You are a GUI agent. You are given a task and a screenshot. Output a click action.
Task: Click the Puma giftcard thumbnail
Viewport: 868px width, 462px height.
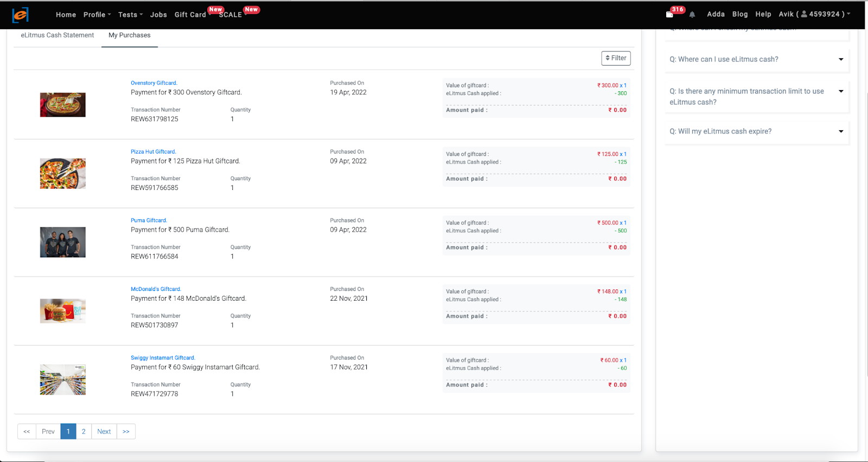pyautogui.click(x=63, y=242)
